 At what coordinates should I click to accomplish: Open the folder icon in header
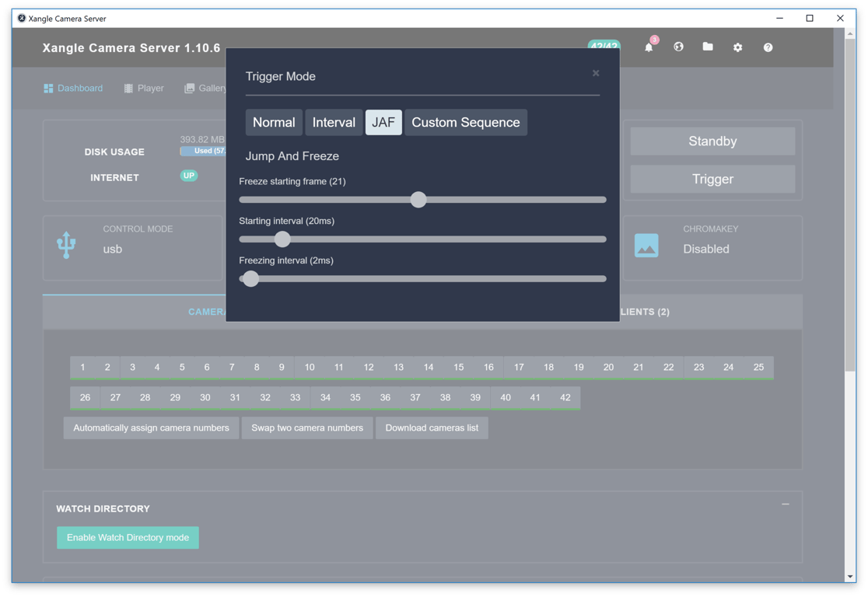(708, 47)
